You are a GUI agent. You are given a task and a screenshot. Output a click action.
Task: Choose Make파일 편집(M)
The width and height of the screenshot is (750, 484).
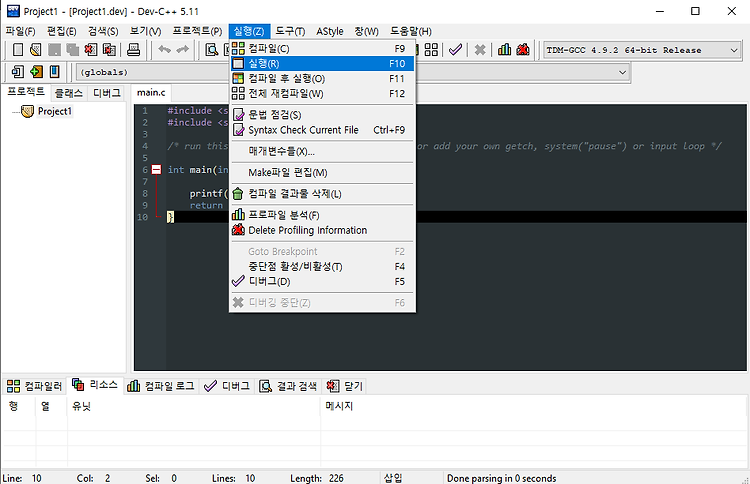(x=322, y=172)
